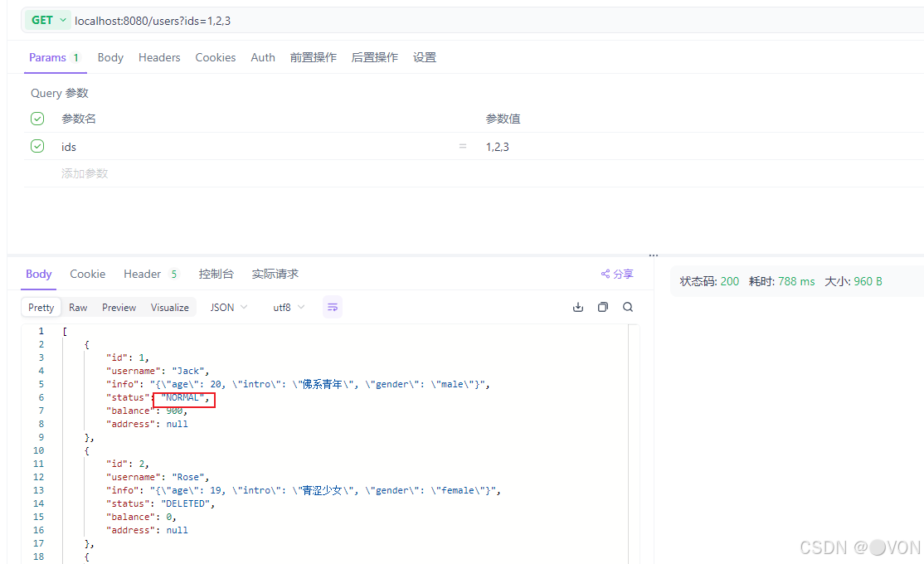Image resolution: width=924 pixels, height=564 pixels.
Task: Click the "id": 2 line
Action: [x=127, y=464]
